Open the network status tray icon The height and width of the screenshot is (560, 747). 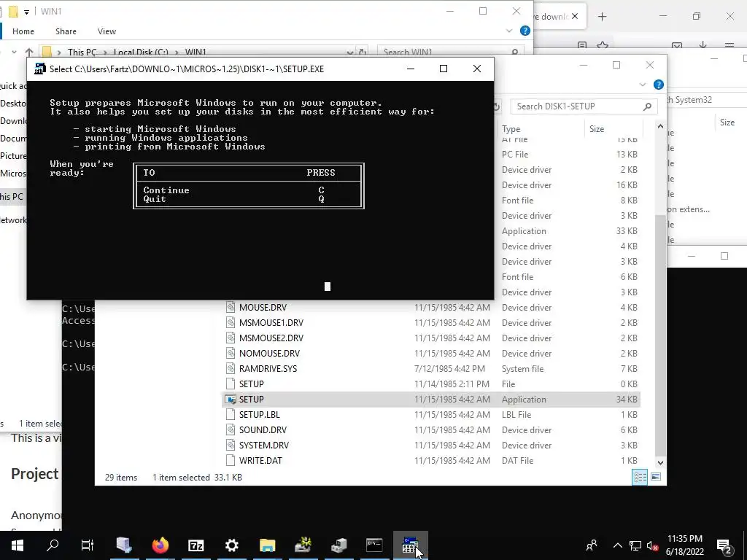tap(635, 545)
